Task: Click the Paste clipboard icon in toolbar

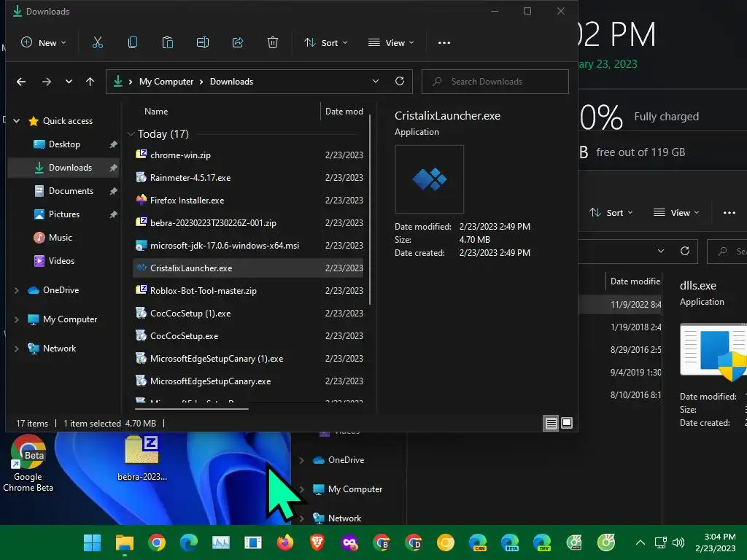Action: (168, 43)
